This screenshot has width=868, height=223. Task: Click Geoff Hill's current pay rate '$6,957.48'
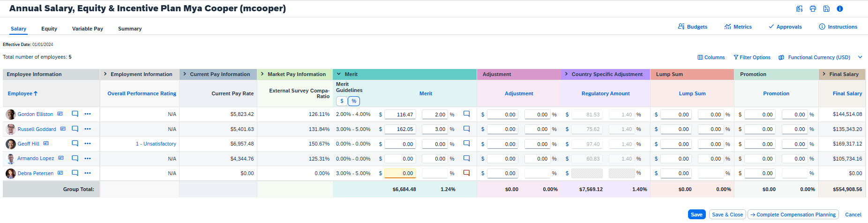point(242,144)
